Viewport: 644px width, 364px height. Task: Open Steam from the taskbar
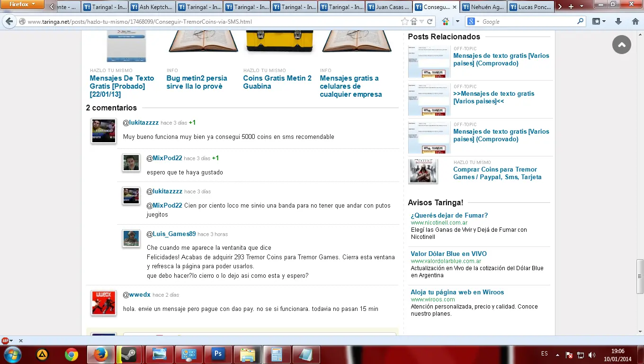[x=129, y=354]
